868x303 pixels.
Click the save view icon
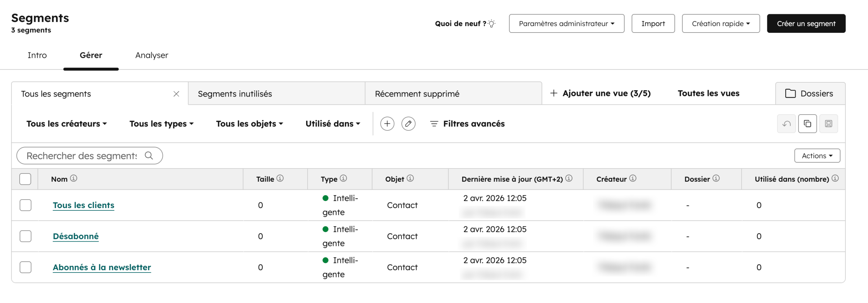tap(828, 124)
